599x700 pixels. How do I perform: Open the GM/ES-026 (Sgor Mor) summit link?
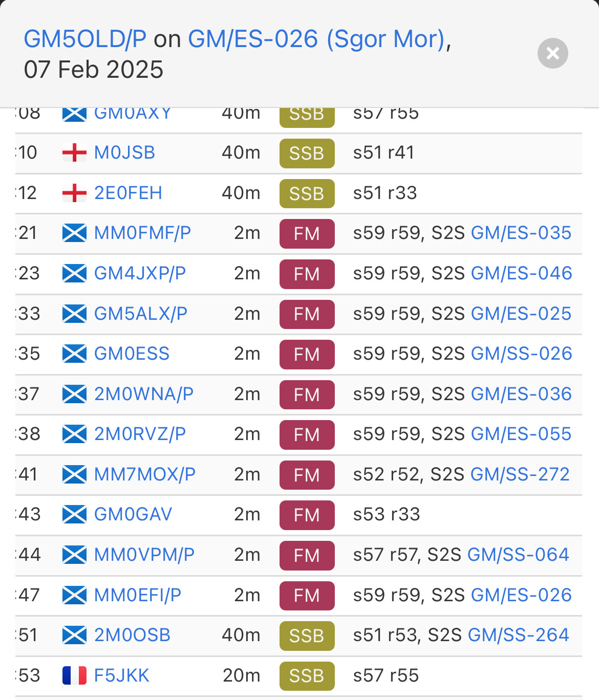coord(316,39)
